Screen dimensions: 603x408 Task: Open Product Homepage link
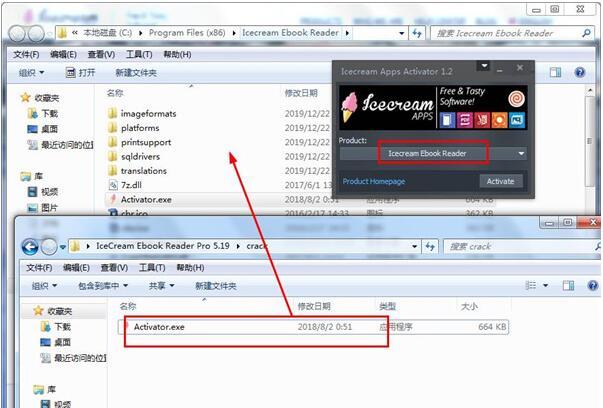pos(374,181)
